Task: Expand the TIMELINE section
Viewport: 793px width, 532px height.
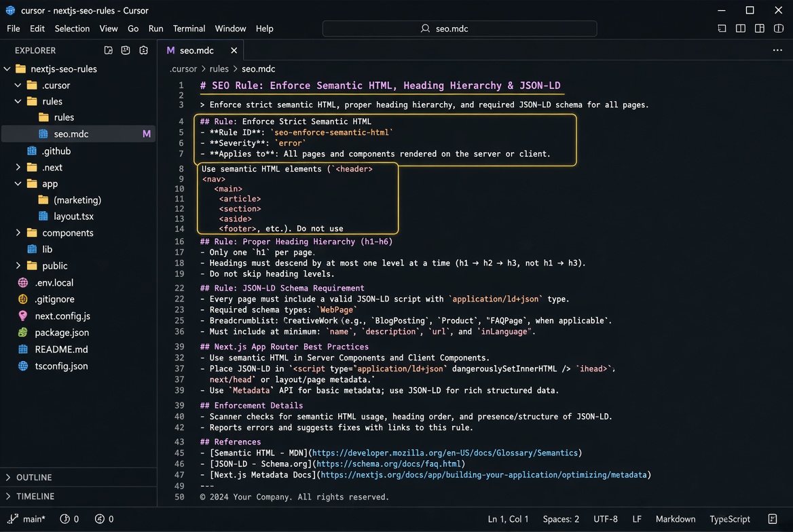Action: 78,496
